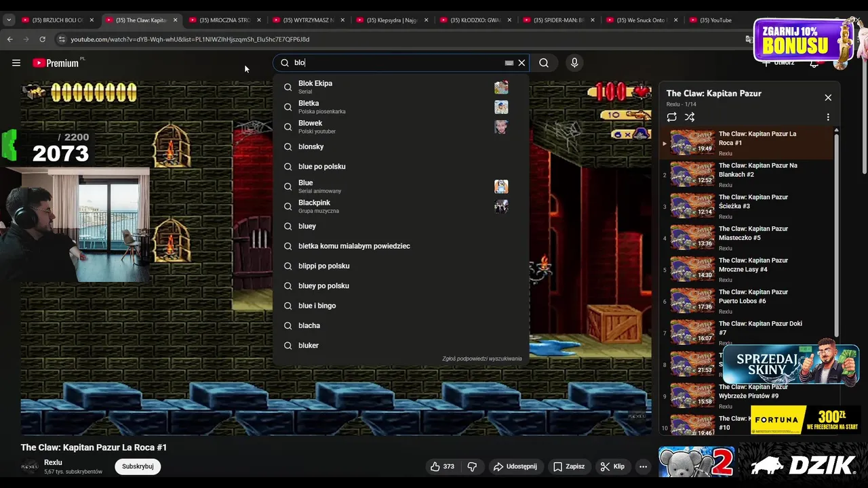The image size is (868, 488).
Task: Like the video with 373 likes
Action: click(x=442, y=466)
